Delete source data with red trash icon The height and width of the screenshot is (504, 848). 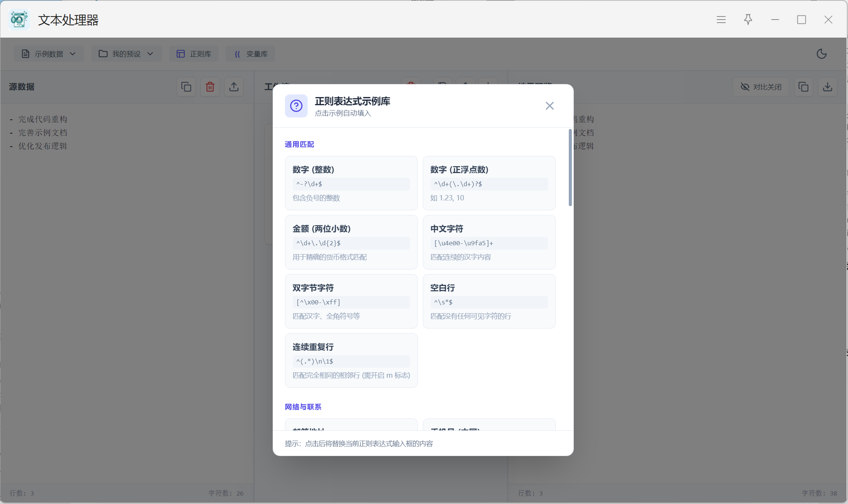pos(210,87)
